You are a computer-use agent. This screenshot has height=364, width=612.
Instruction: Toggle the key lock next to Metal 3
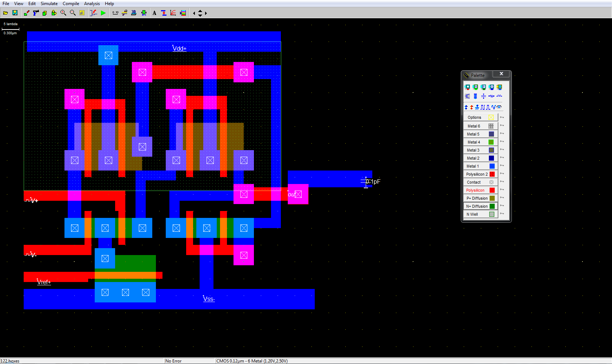coord(502,149)
